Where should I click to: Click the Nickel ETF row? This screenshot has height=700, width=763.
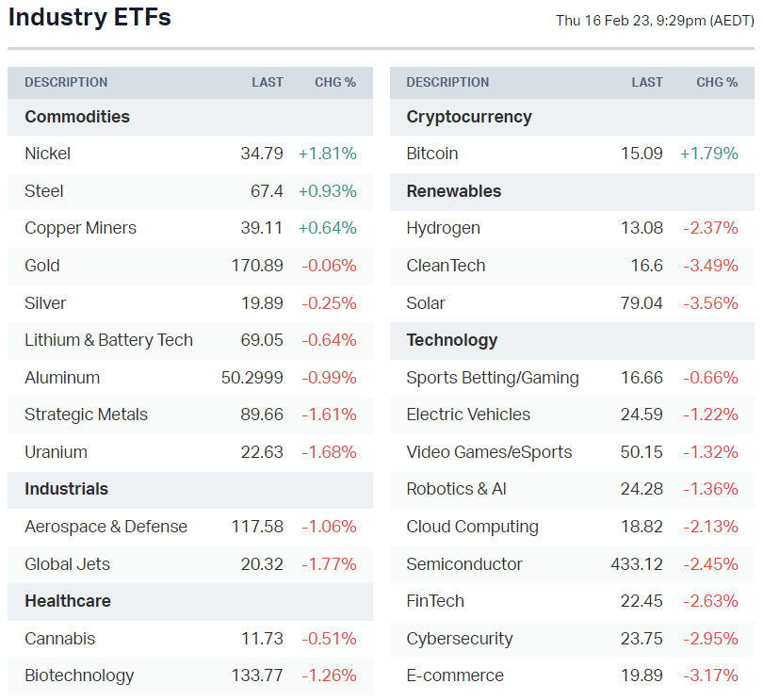click(x=48, y=154)
